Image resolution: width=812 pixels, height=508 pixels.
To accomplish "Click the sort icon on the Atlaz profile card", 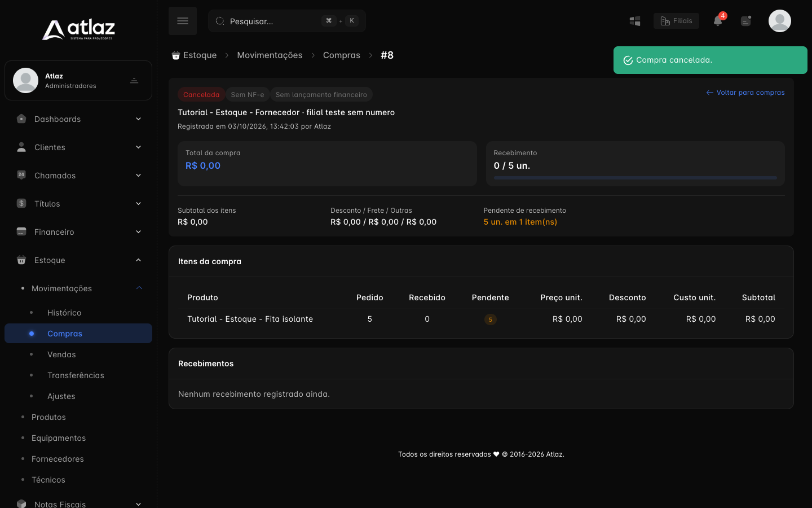I will click(134, 81).
